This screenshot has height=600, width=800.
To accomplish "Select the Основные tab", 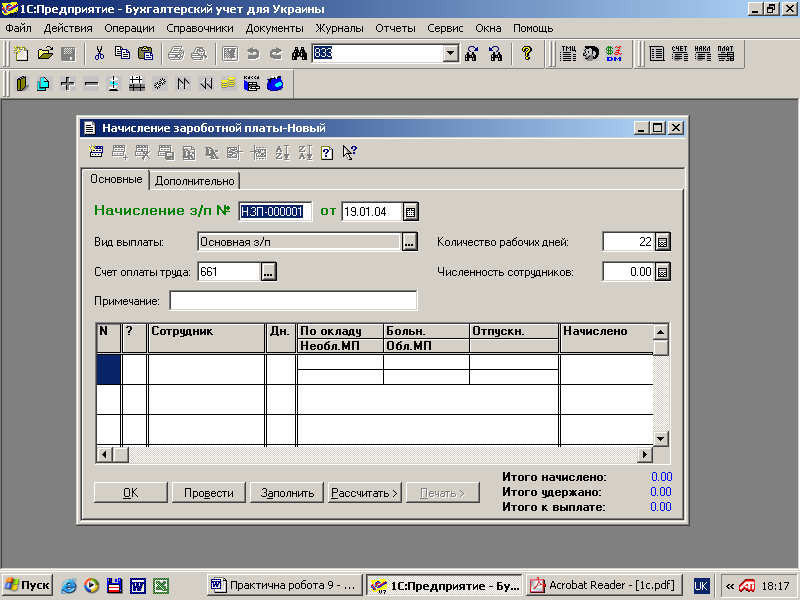I will [116, 180].
